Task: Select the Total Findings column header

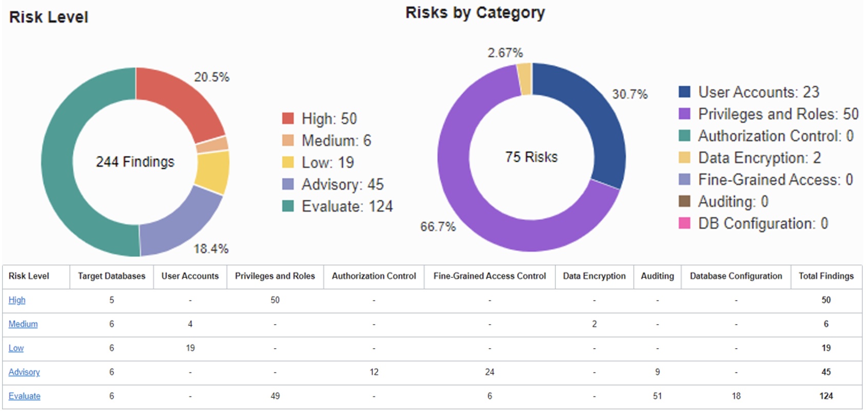Action: pyautogui.click(x=826, y=276)
